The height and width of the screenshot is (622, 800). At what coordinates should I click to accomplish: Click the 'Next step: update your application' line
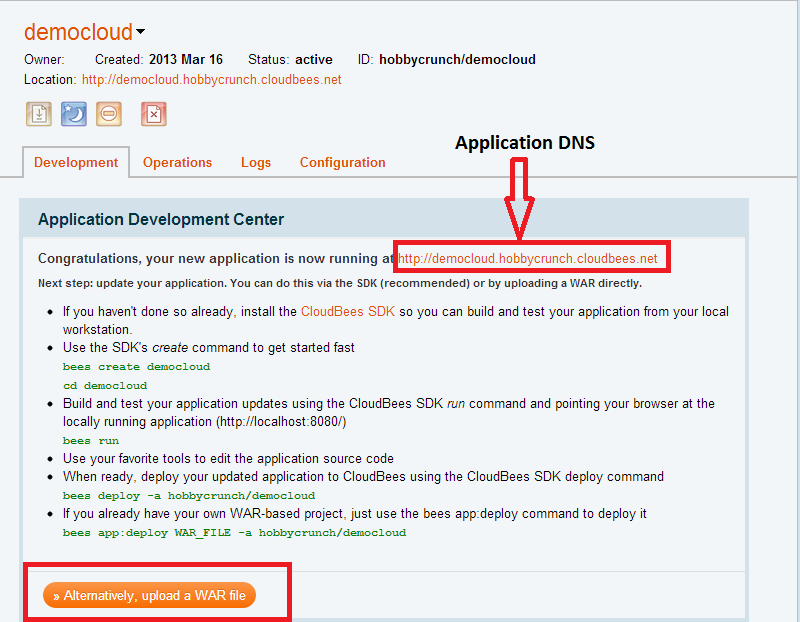pyautogui.click(x=340, y=283)
